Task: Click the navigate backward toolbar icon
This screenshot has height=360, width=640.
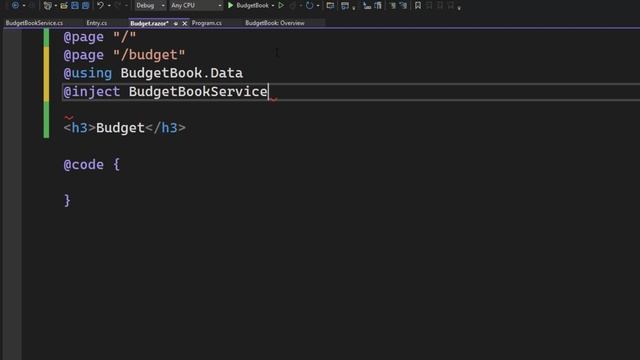Action: pos(16,5)
